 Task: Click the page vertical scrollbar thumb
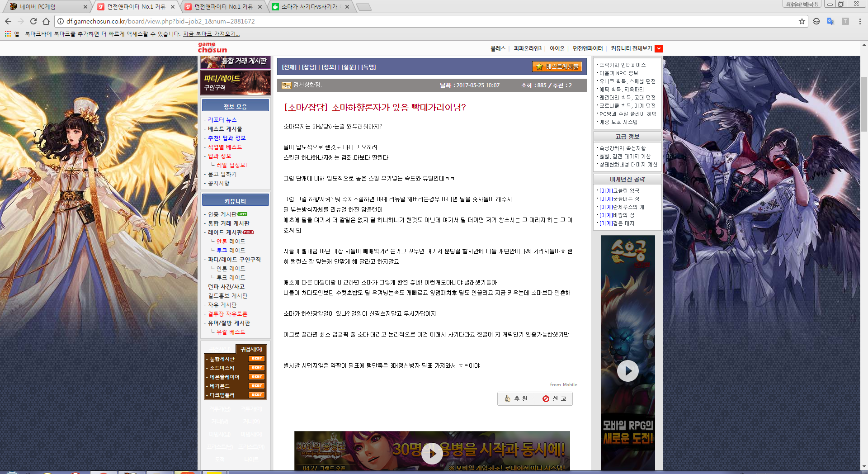point(864,104)
